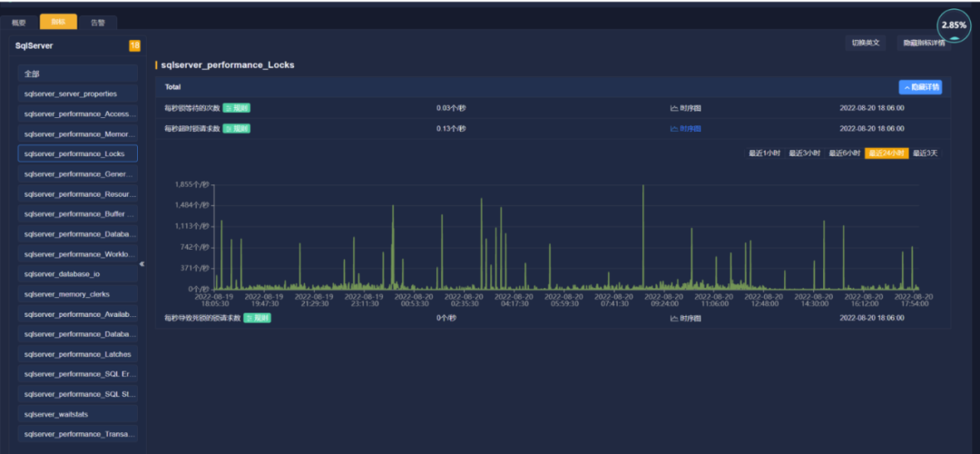
Task: Click the 每秒锁等待的次数 metric name
Action: point(191,108)
